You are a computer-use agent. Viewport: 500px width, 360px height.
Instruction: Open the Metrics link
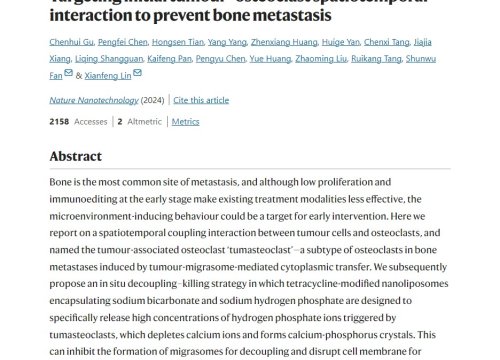pyautogui.click(x=185, y=122)
